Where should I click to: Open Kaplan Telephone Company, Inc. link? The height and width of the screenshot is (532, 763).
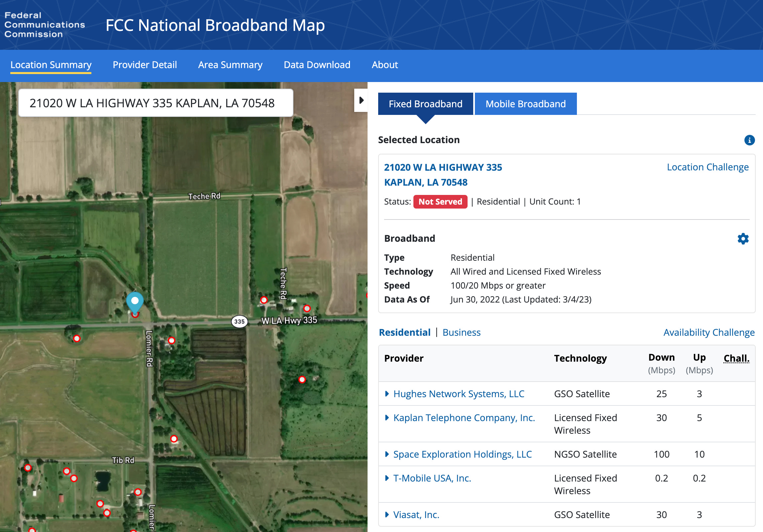464,418
